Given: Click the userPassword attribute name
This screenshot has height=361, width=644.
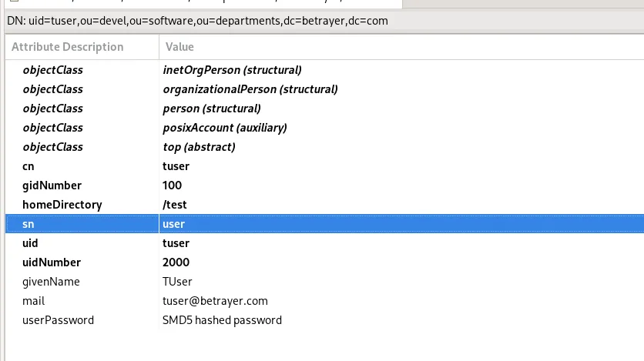Looking at the screenshot, I should coord(59,320).
